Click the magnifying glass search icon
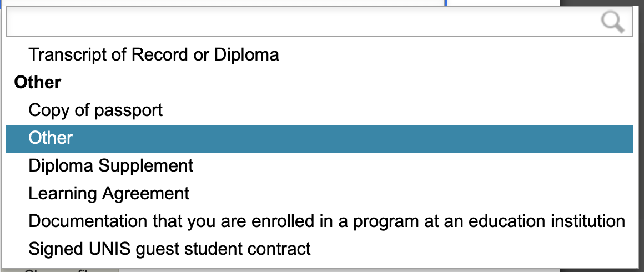Viewport: 644px width, 272px height. (613, 22)
